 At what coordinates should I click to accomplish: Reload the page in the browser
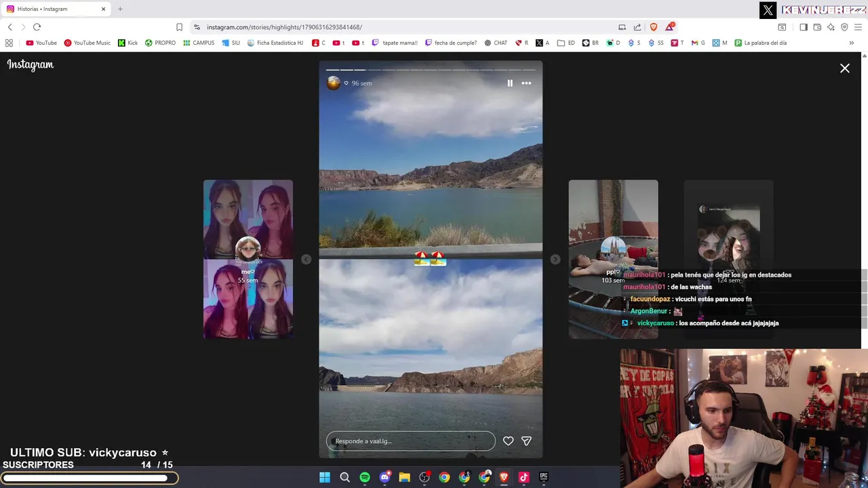coord(37,27)
